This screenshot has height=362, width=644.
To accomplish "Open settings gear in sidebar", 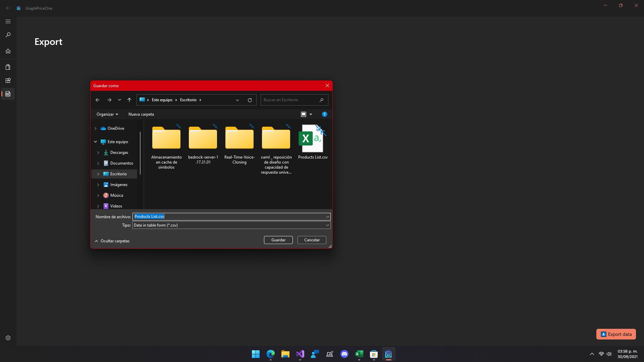I will [x=8, y=338].
